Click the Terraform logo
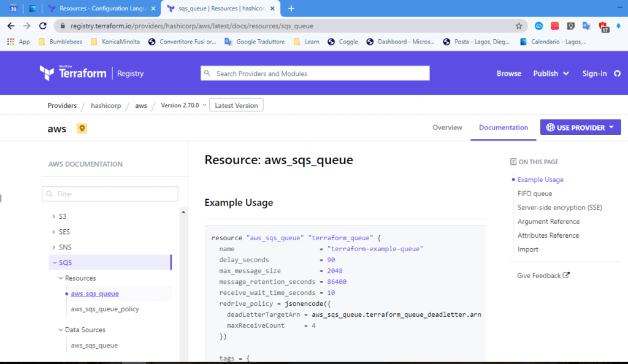Image resolution: width=628 pixels, height=364 pixels. (x=73, y=73)
